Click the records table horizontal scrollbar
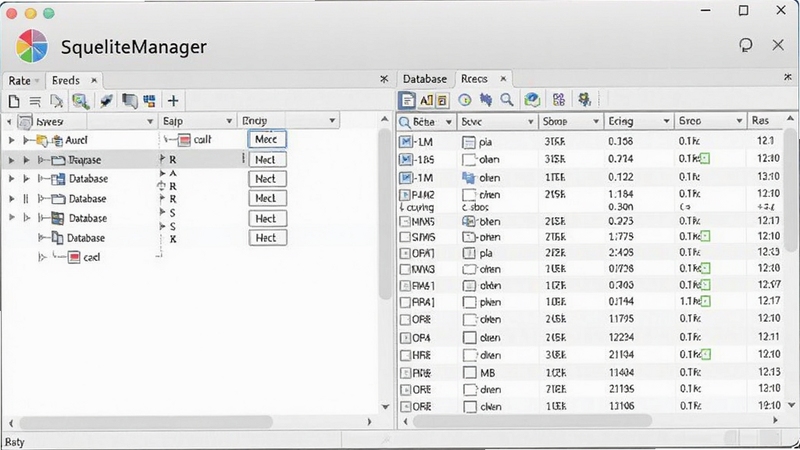This screenshot has width=800, height=450. pos(532,421)
